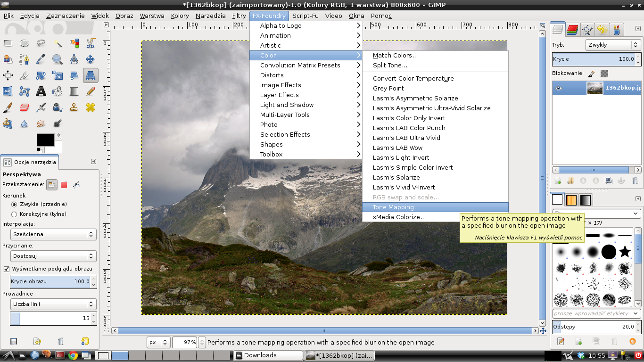Save tool options button
The image size is (644, 362).
14,341
